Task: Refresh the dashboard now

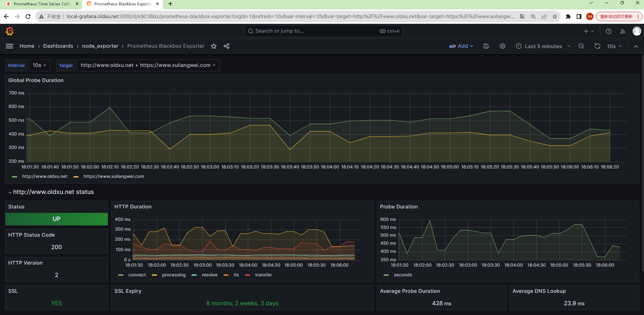Action: [598, 46]
